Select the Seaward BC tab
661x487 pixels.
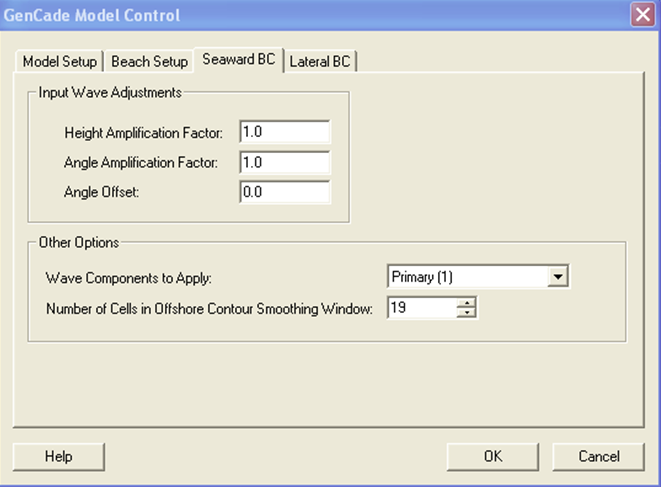(239, 59)
